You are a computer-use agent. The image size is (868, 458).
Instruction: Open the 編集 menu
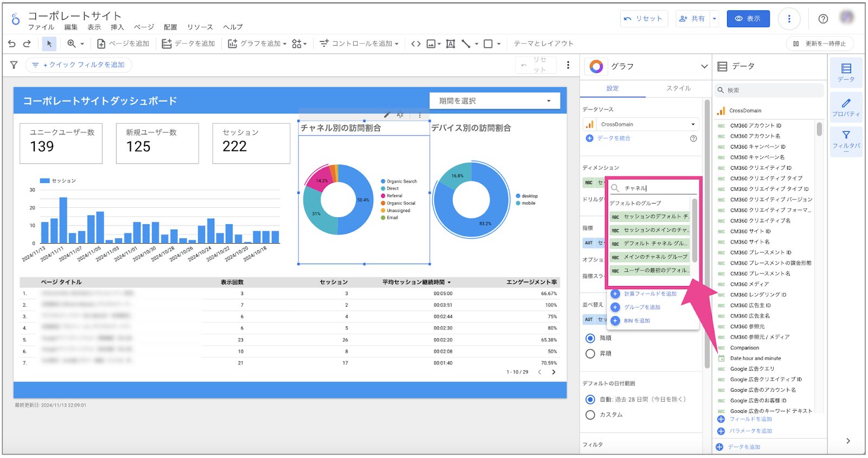click(x=71, y=27)
